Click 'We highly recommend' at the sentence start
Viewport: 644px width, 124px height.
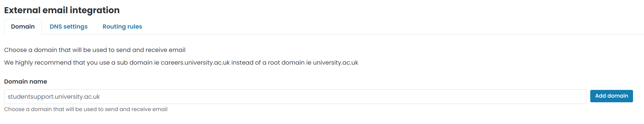(38, 63)
